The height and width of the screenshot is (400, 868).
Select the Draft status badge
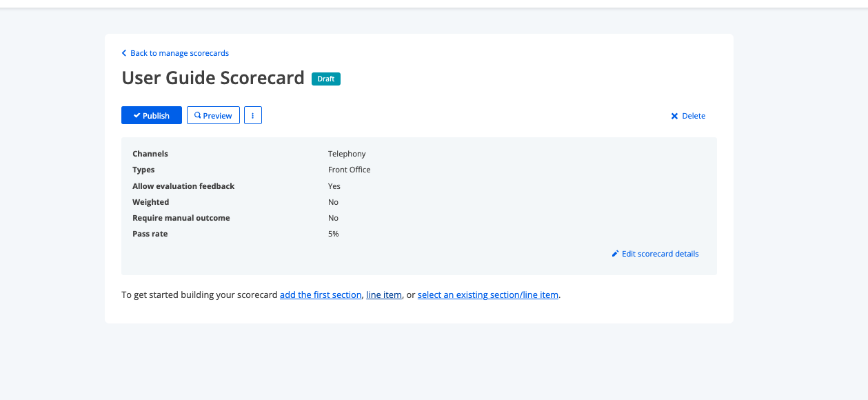point(325,79)
